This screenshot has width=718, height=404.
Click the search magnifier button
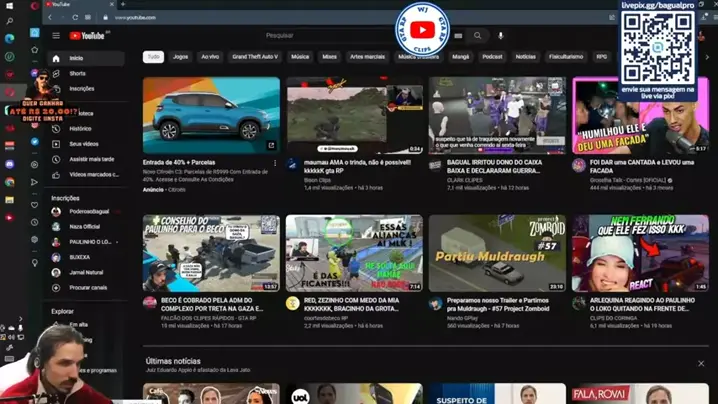[x=478, y=36]
